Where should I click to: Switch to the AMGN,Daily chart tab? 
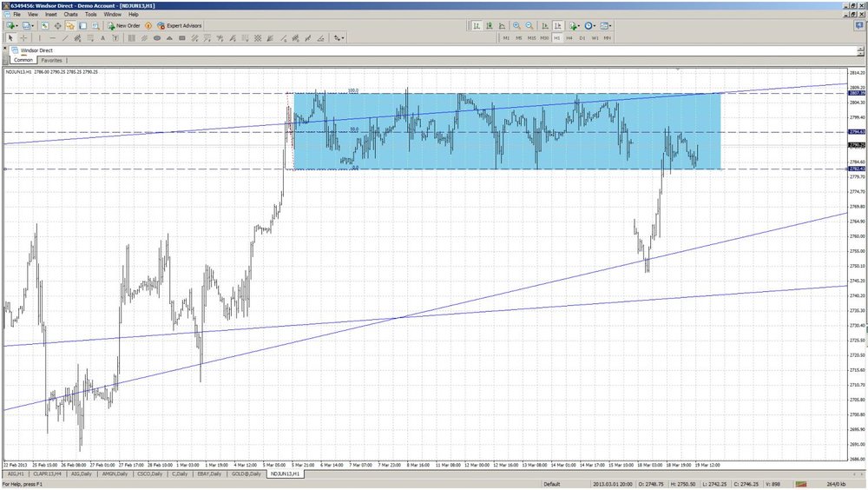115,474
